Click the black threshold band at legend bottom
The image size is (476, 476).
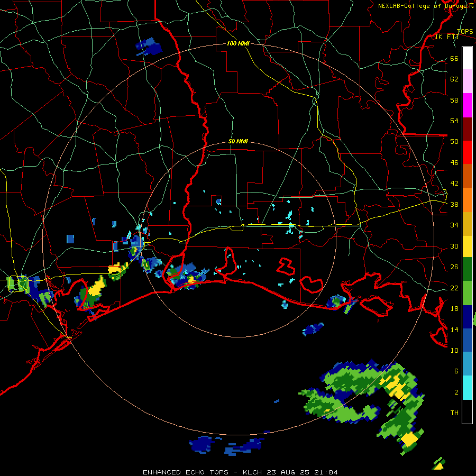[x=467, y=411]
